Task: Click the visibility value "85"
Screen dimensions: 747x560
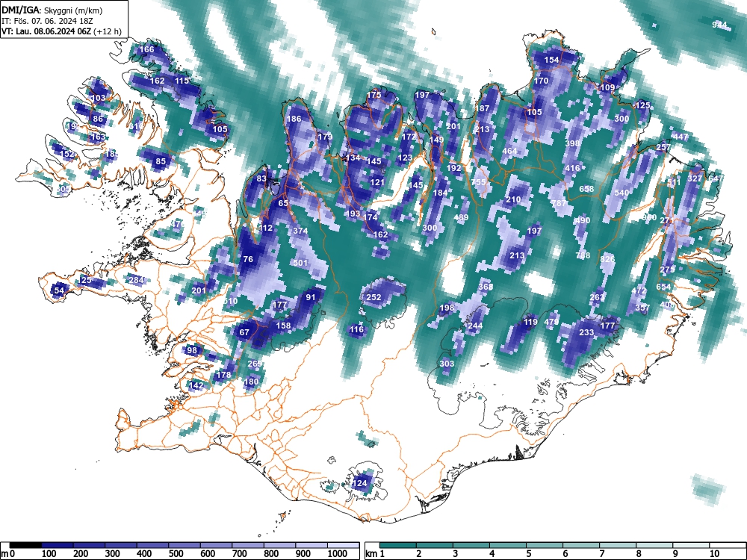Action: (x=161, y=161)
